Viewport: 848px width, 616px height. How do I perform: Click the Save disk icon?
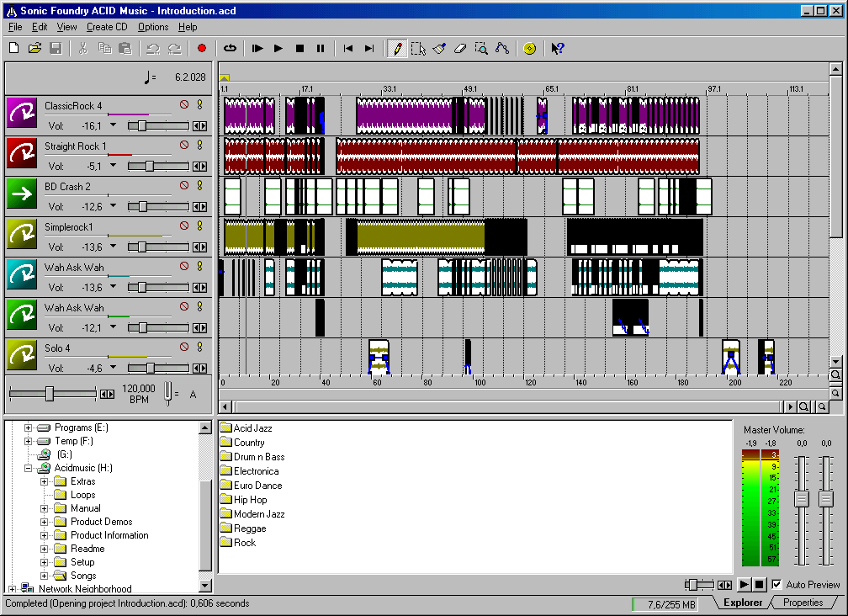(56, 49)
